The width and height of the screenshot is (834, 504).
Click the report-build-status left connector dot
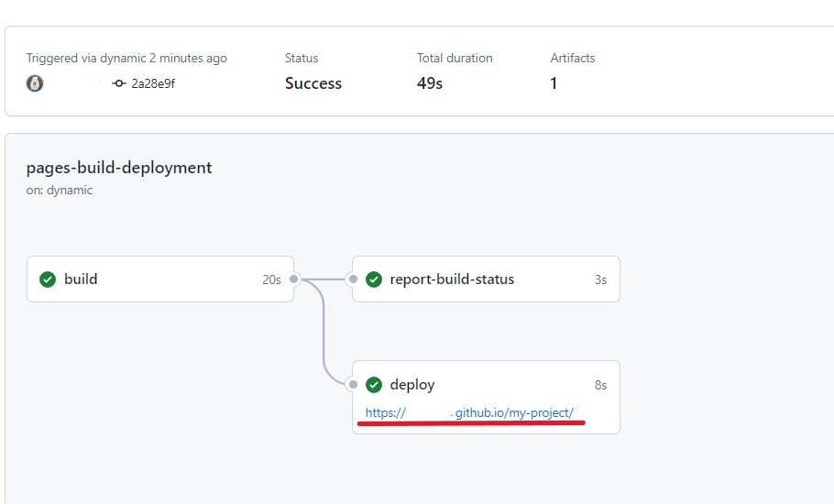point(353,279)
